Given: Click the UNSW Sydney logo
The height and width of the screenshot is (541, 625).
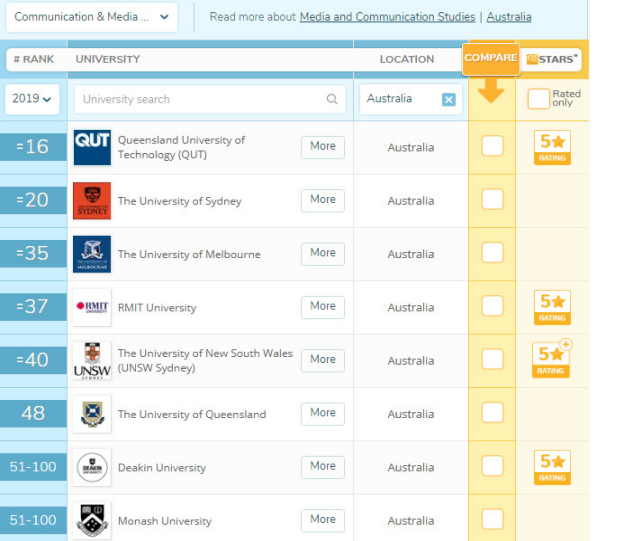Looking at the screenshot, I should click(x=92, y=361).
